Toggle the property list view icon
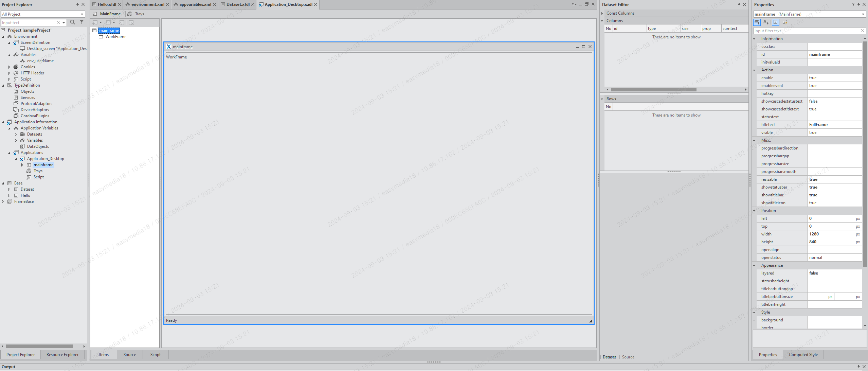Screen dimensions: 868x371 tap(775, 22)
